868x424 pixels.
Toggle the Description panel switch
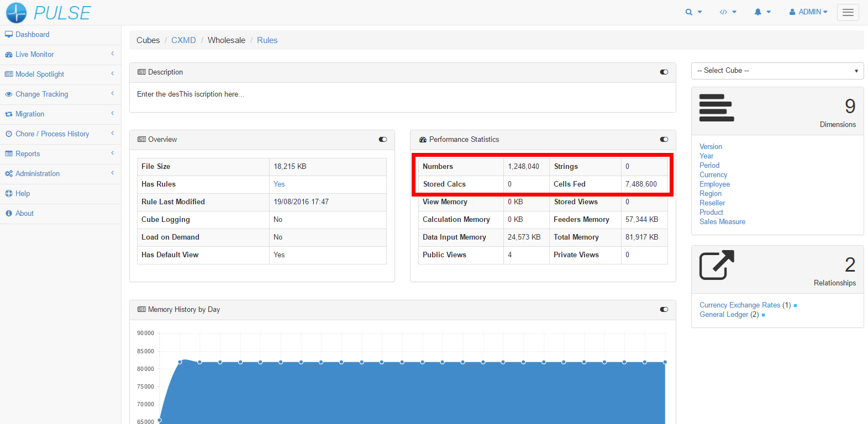(x=664, y=72)
